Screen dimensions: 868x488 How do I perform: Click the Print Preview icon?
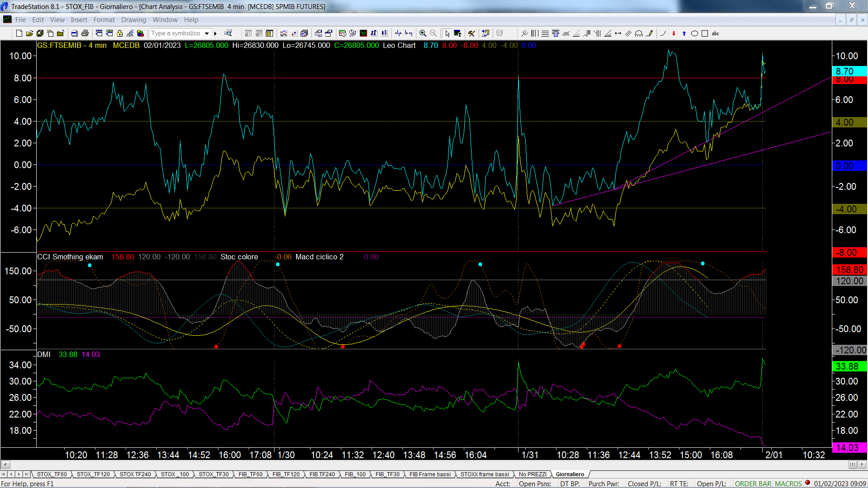[x=74, y=33]
